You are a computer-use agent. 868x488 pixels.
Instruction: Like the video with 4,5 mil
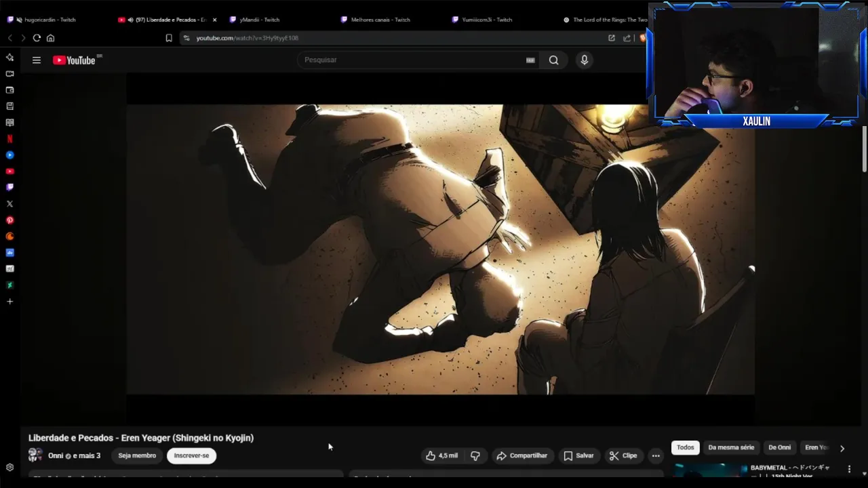[441, 455]
